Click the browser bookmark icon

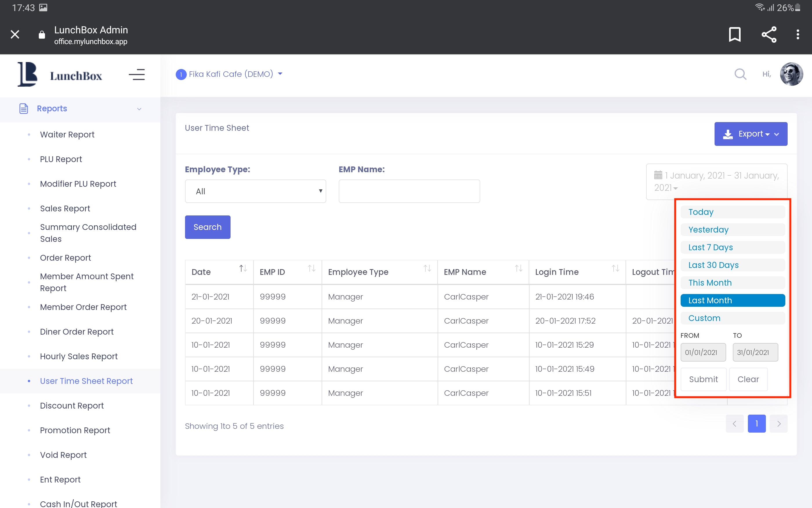(734, 34)
